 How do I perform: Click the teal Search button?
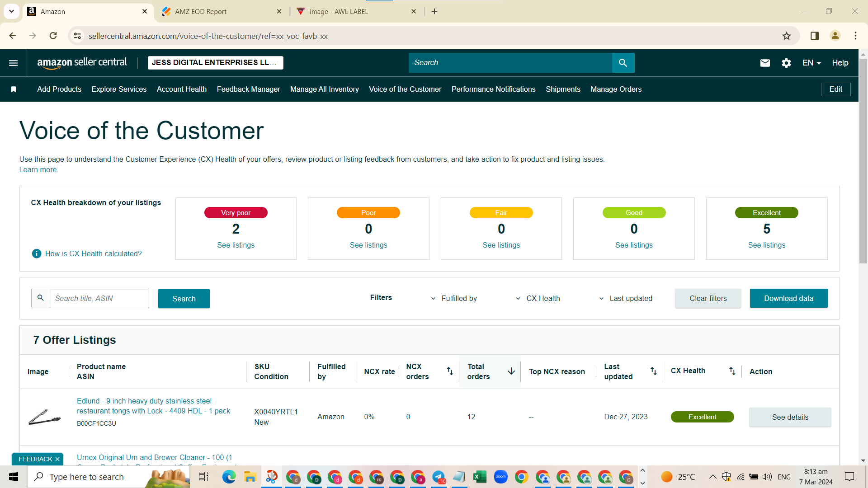[184, 299]
